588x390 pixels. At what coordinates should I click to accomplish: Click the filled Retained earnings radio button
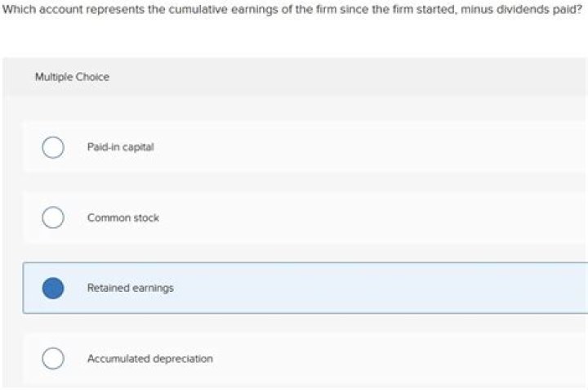53,289
